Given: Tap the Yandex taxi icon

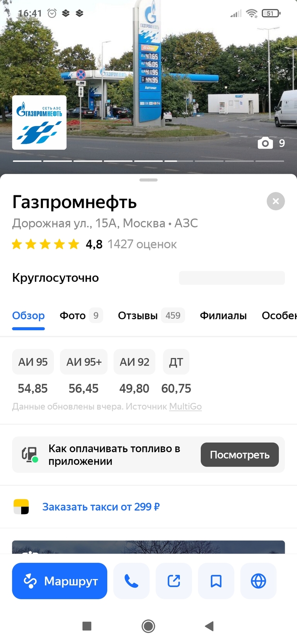Looking at the screenshot, I should 21,507.
